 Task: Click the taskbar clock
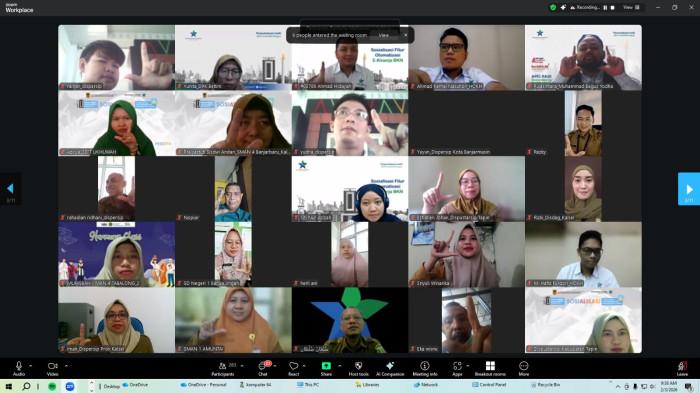(668, 386)
